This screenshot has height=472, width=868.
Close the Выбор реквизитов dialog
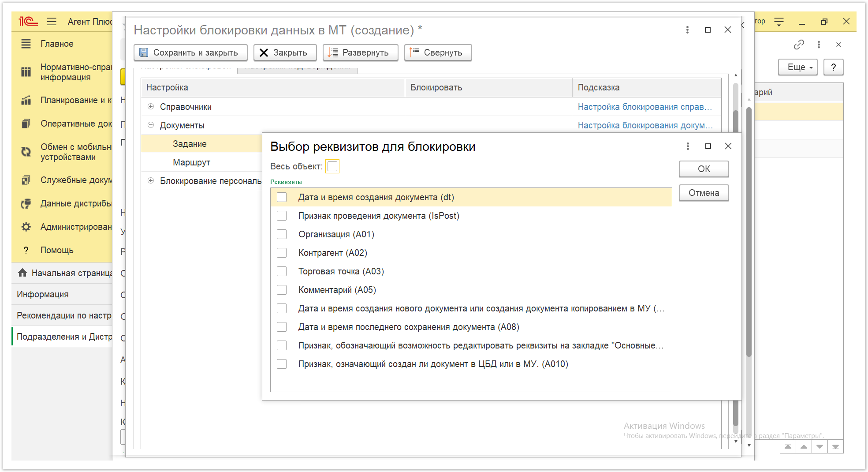point(728,146)
